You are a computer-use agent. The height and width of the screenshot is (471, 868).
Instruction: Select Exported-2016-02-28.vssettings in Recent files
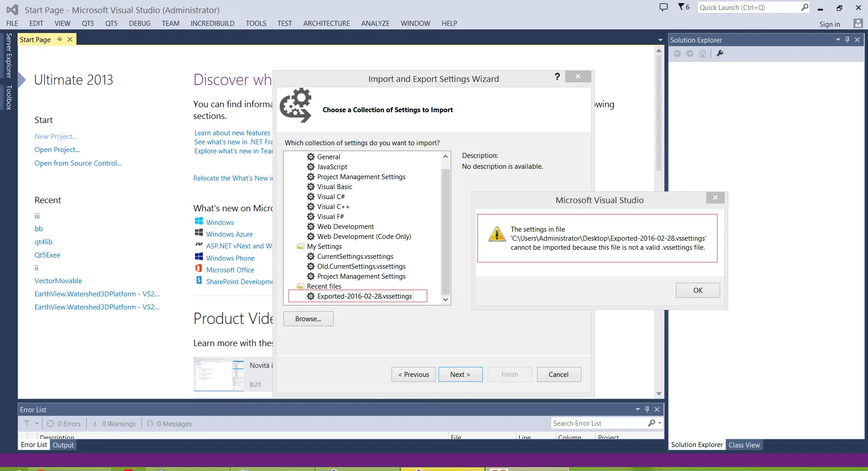coord(364,296)
